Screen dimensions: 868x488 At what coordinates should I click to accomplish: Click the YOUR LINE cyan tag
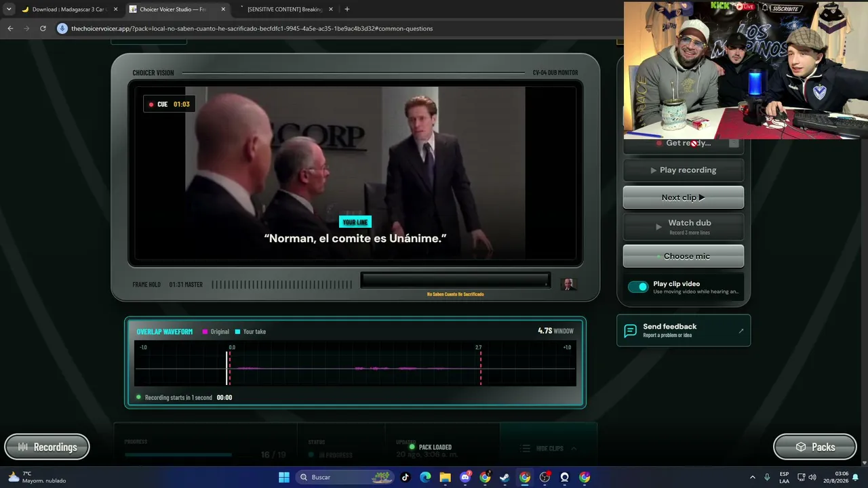355,222
